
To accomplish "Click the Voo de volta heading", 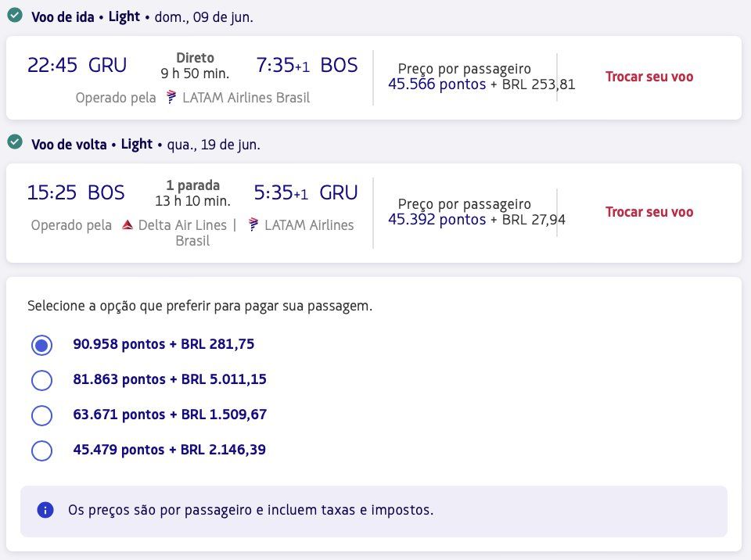I will 69,144.
